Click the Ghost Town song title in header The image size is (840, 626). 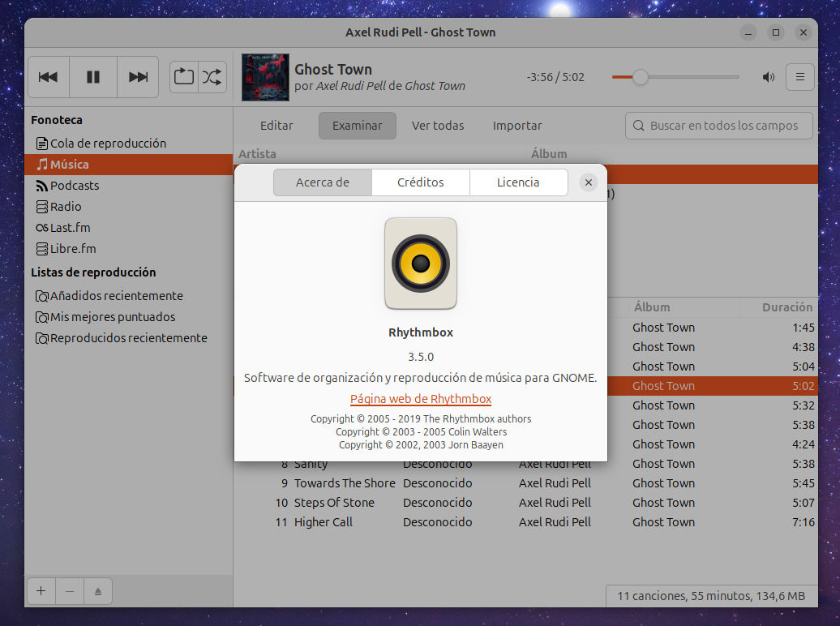click(x=333, y=70)
